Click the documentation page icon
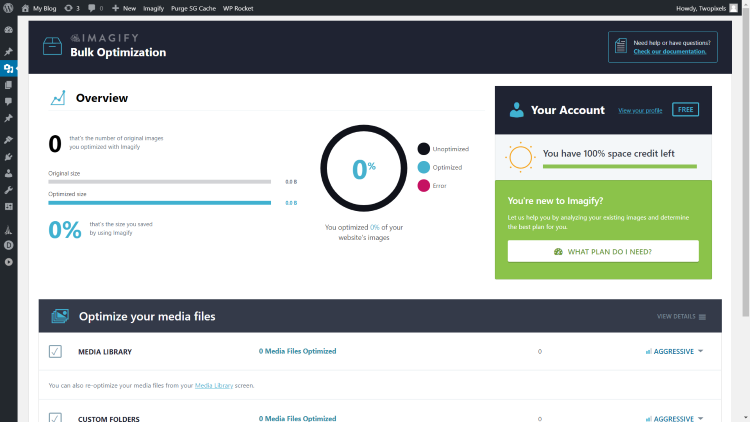This screenshot has height=422, width=750. click(x=621, y=46)
